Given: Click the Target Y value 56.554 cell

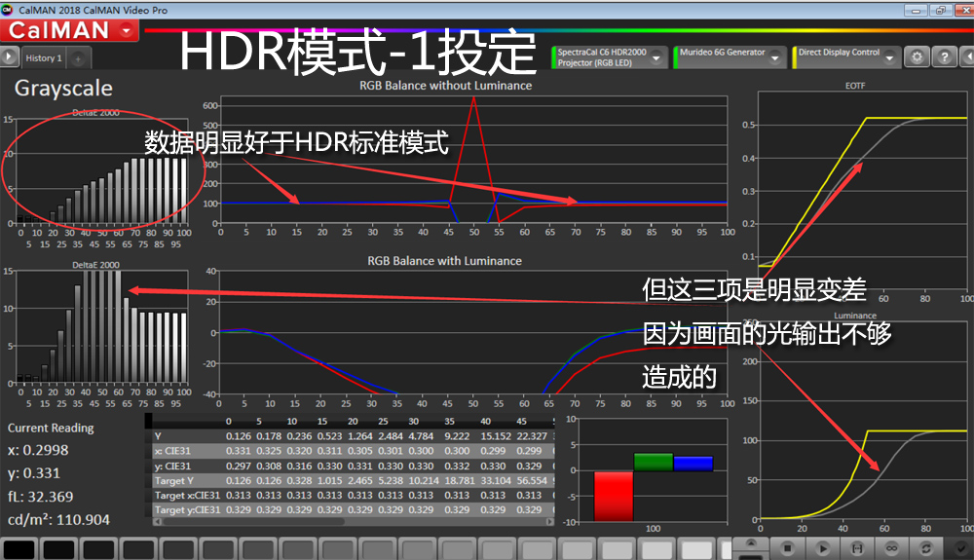Looking at the screenshot, I should tap(532, 480).
